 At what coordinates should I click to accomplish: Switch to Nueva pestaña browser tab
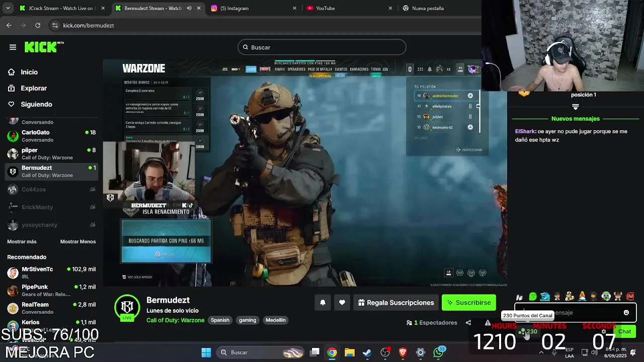[438, 8]
